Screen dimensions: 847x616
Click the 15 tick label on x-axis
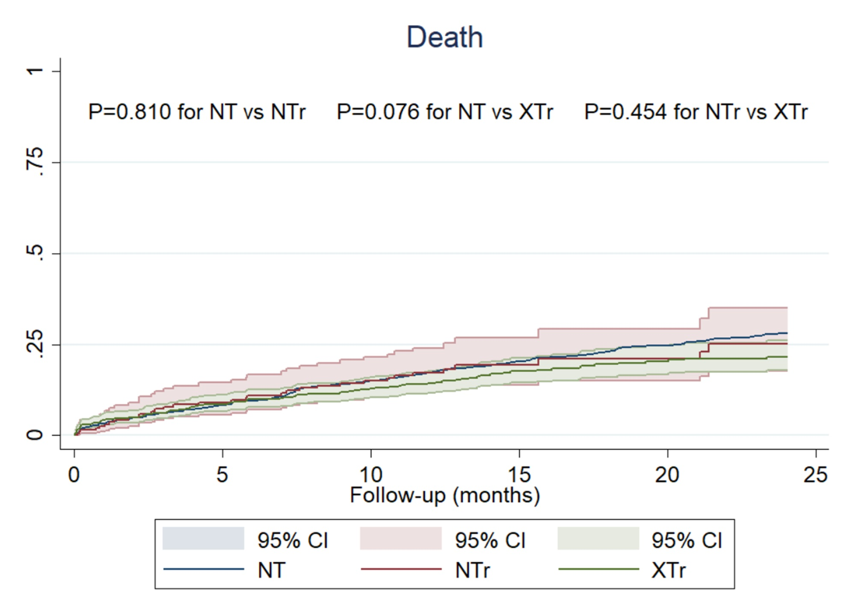tap(519, 475)
